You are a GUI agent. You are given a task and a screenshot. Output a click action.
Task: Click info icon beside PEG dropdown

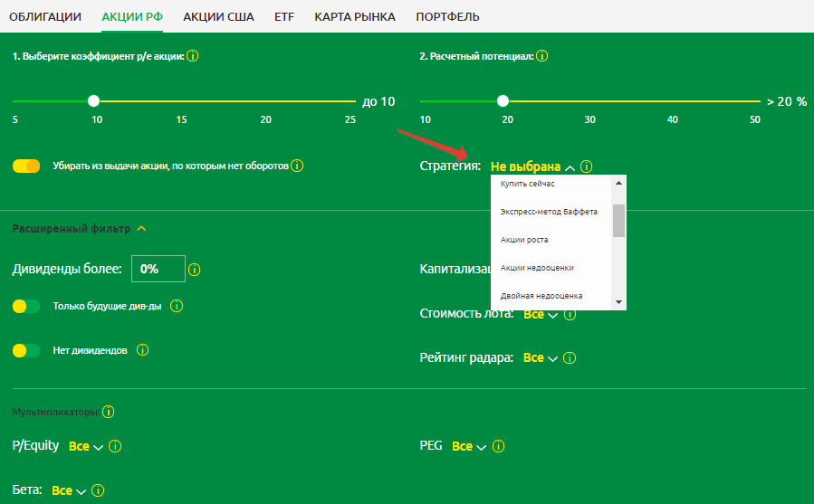pyautogui.click(x=497, y=446)
